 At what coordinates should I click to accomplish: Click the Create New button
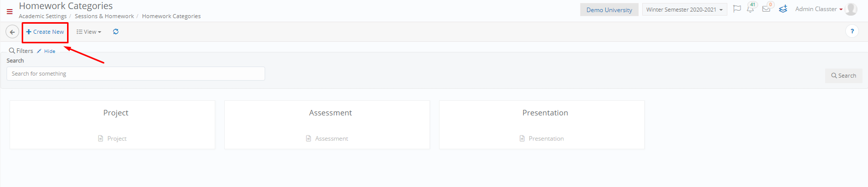coord(45,32)
